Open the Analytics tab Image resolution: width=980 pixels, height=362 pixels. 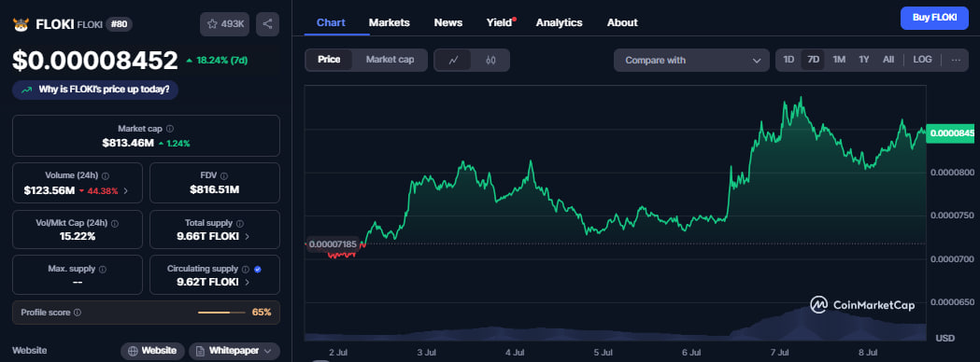tap(559, 22)
